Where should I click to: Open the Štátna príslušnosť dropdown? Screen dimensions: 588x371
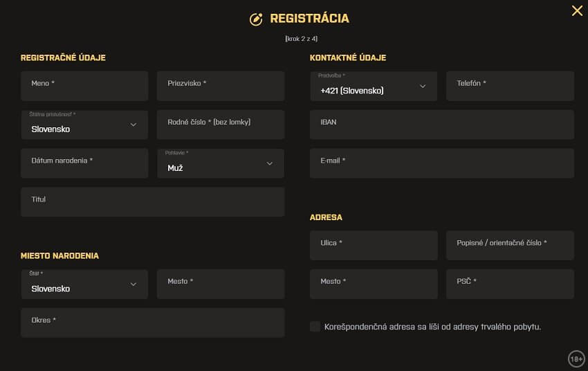point(84,125)
